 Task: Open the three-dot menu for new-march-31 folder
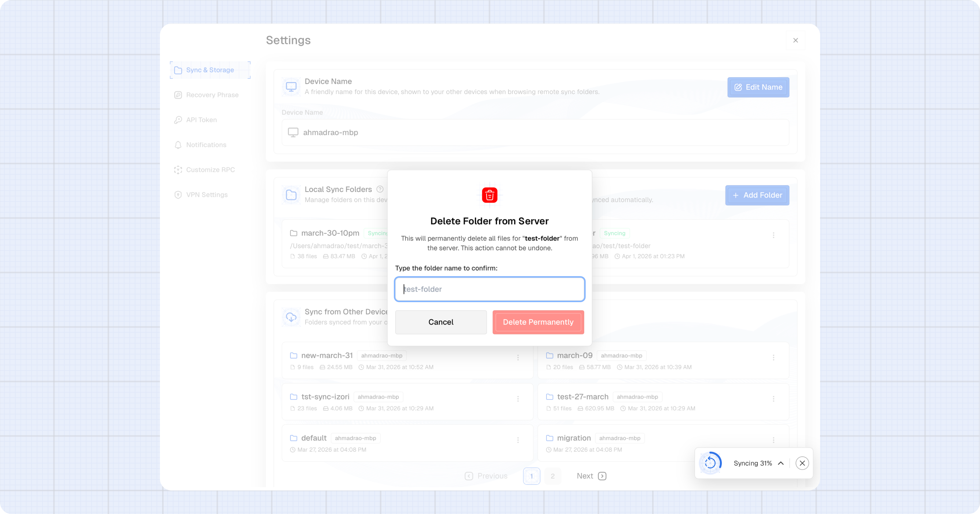[518, 358]
